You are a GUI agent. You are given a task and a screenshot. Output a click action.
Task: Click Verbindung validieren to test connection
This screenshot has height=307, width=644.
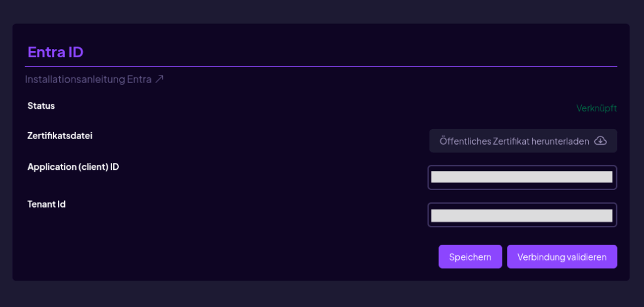click(x=562, y=257)
